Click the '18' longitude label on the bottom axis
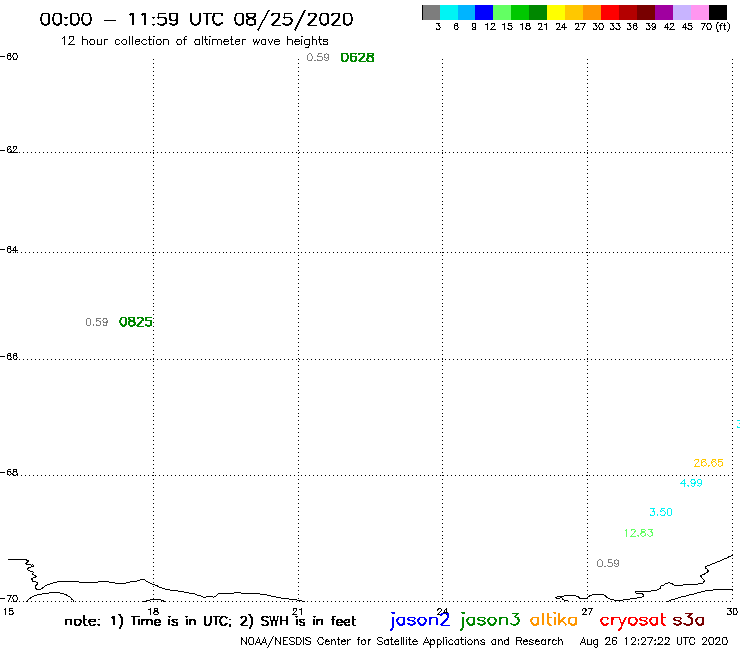Image resolution: width=740 pixels, height=650 pixels. click(x=153, y=612)
